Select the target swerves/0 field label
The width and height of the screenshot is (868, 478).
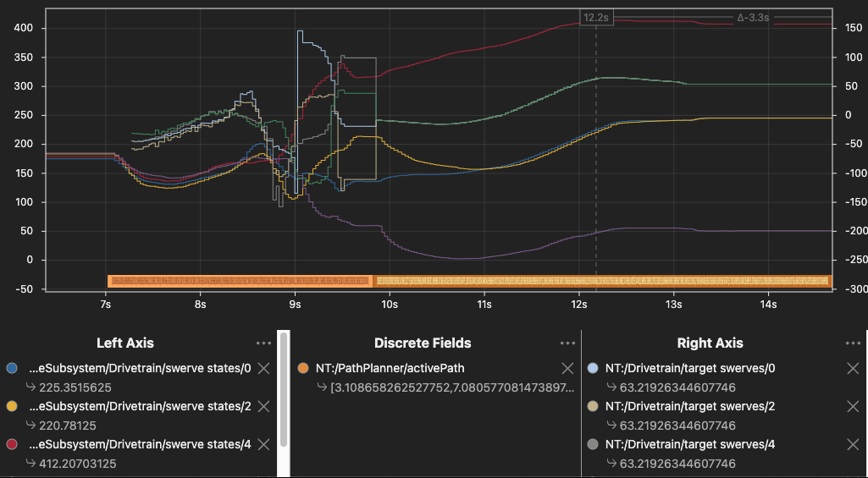click(690, 369)
